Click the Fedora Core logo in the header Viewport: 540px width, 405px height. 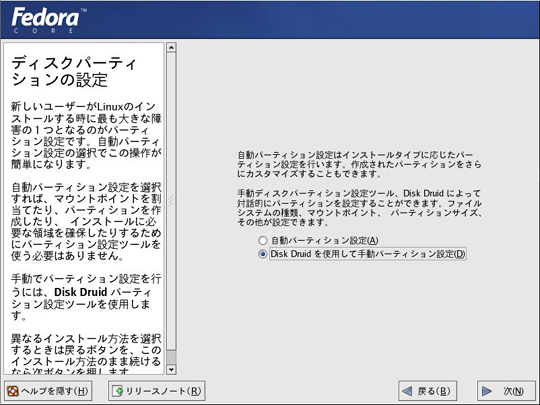point(49,20)
